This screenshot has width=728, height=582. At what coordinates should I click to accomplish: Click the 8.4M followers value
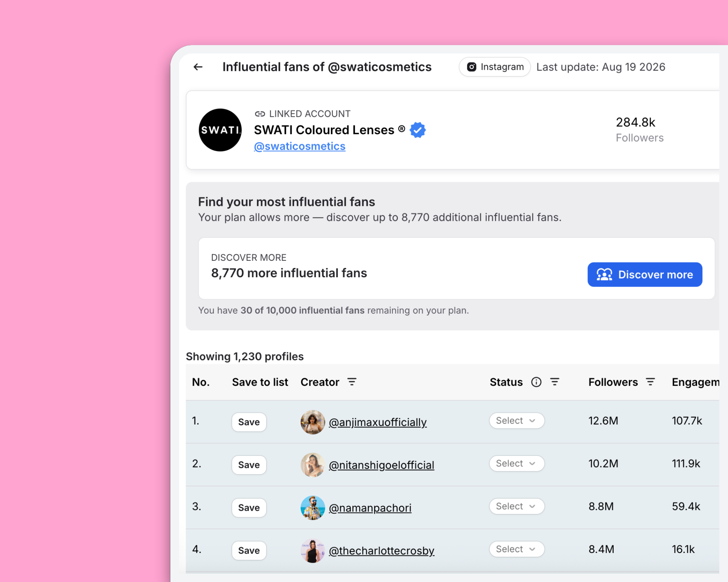[x=601, y=549]
